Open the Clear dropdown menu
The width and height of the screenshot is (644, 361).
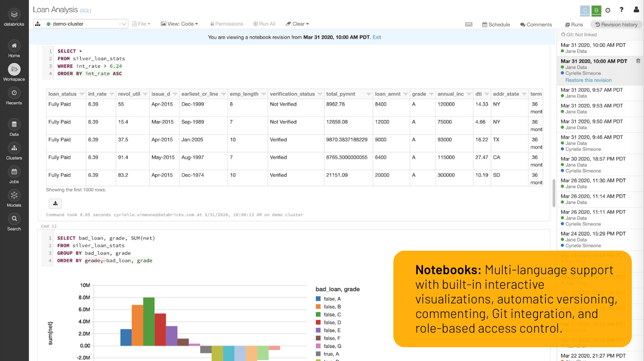297,24
